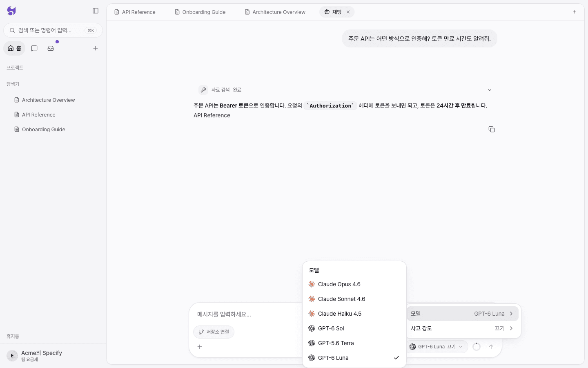Screen dimensions: 588x368
Task: Add a new tab with plus icon
Action: (x=575, y=12)
